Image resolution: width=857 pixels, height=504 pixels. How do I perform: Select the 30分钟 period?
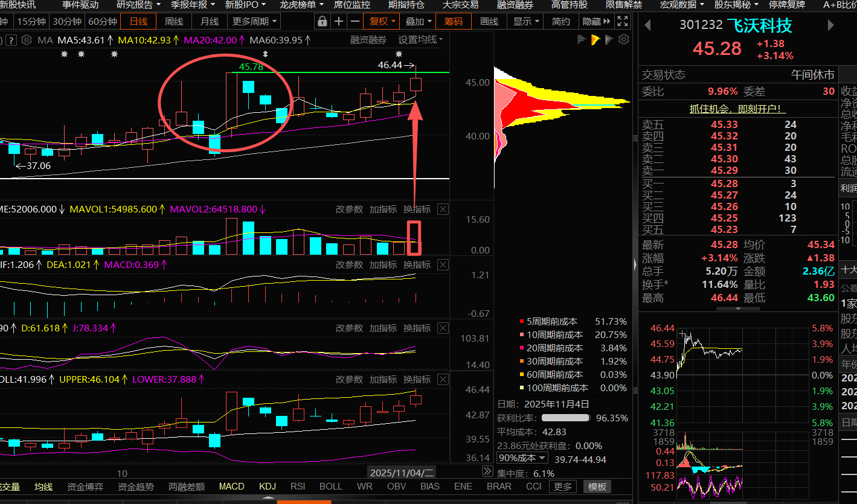(x=67, y=22)
